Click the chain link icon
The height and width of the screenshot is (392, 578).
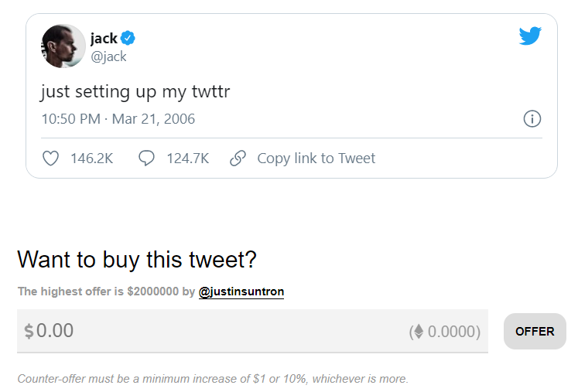coord(238,159)
